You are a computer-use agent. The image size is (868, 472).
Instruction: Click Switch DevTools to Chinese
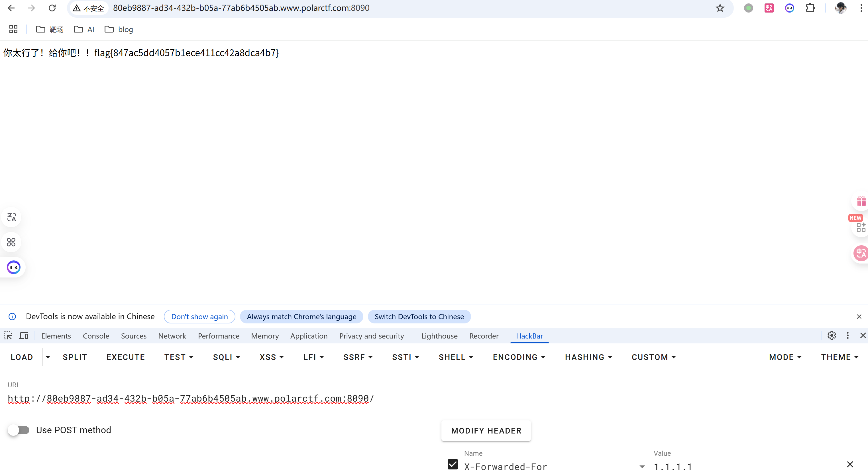pyautogui.click(x=419, y=317)
